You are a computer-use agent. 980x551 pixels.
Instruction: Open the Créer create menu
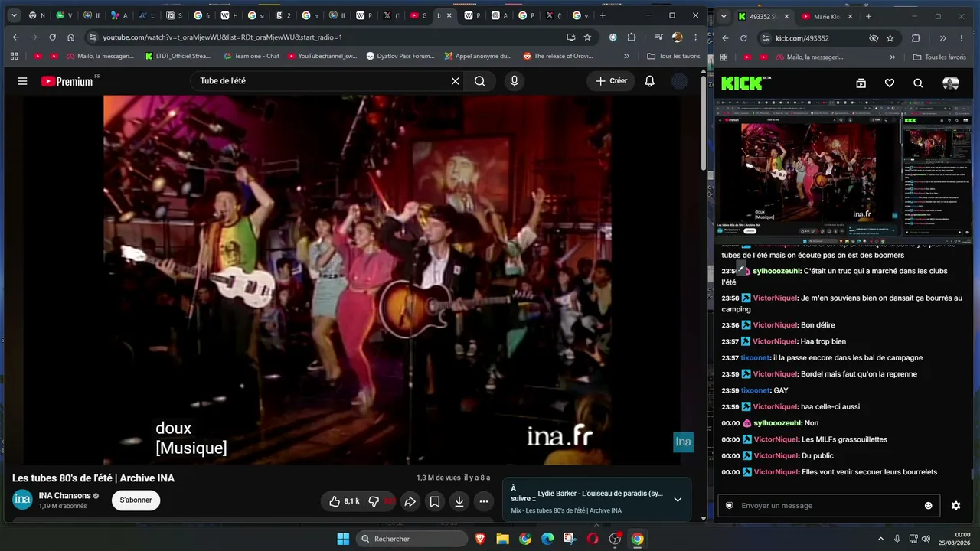coord(612,81)
